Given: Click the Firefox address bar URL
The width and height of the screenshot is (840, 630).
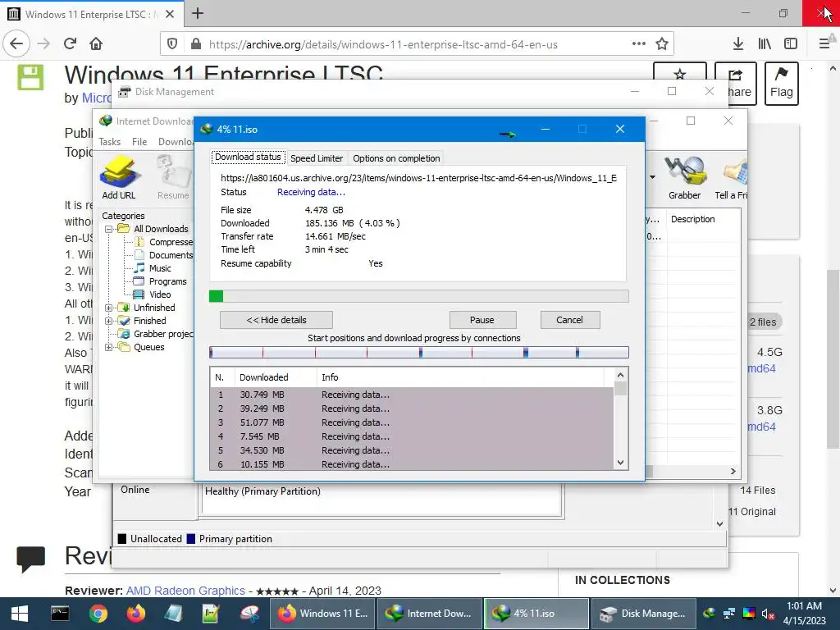Looking at the screenshot, I should [x=383, y=44].
